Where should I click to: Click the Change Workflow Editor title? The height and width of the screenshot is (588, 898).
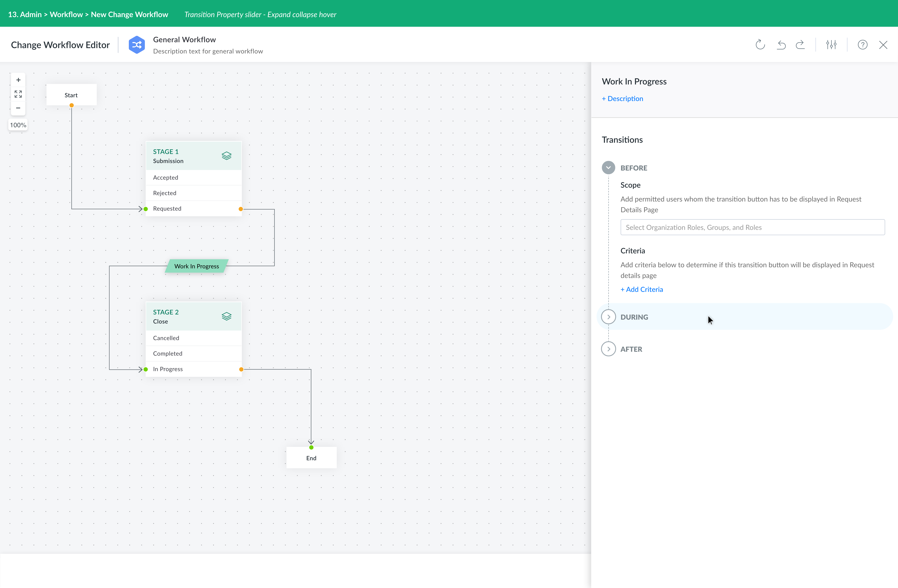point(60,45)
